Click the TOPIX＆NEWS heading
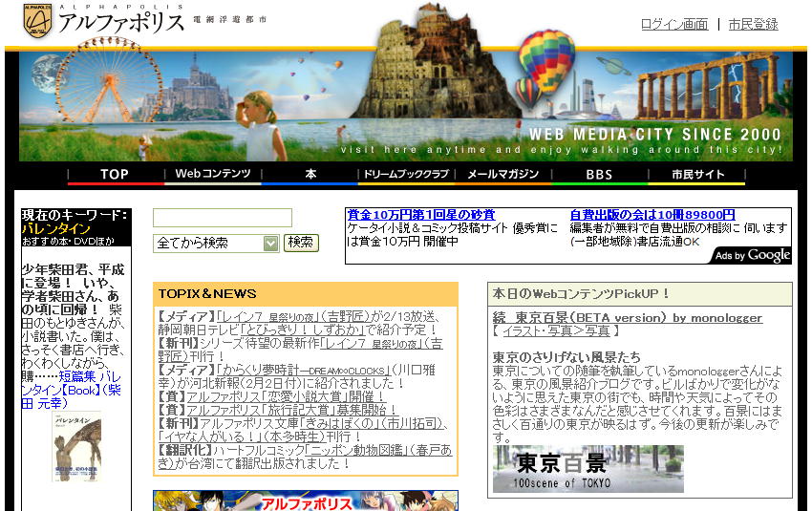Screen dimensions: 812x511 tap(207, 294)
